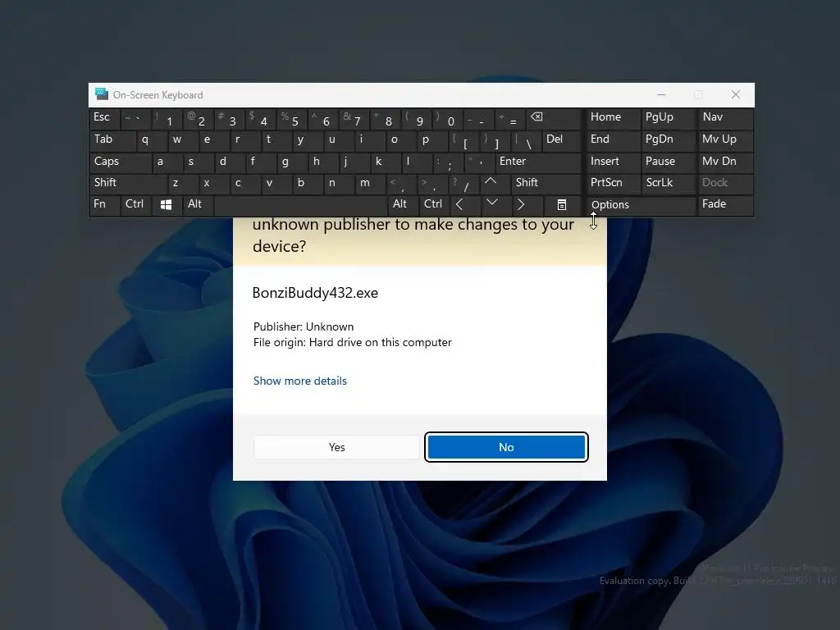Click the Del key
This screenshot has width=840, height=630.
tap(561, 139)
